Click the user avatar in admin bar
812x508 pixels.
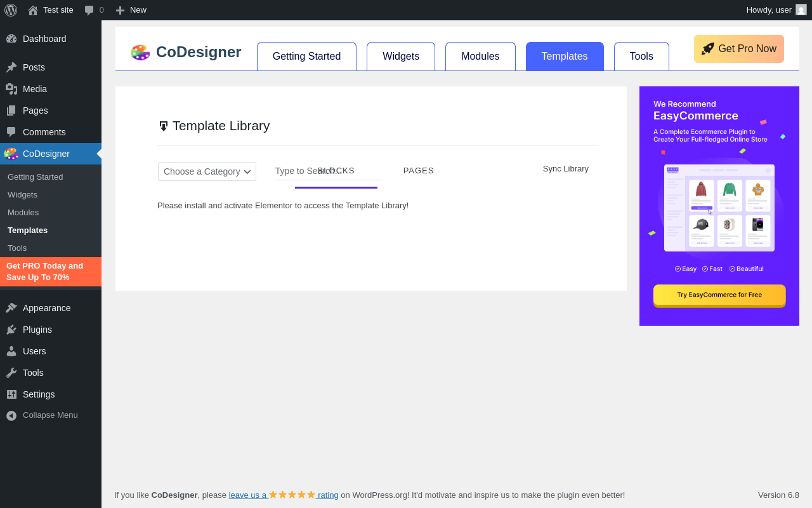pos(801,10)
